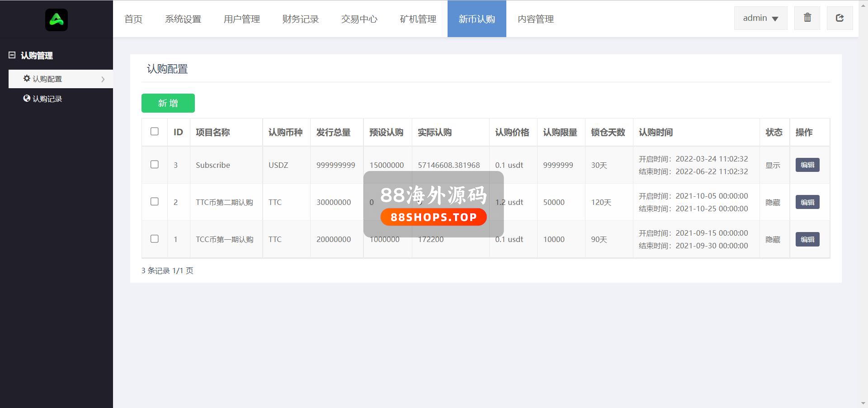Click the green app logo icon
The width and height of the screenshot is (868, 408).
pos(57,20)
